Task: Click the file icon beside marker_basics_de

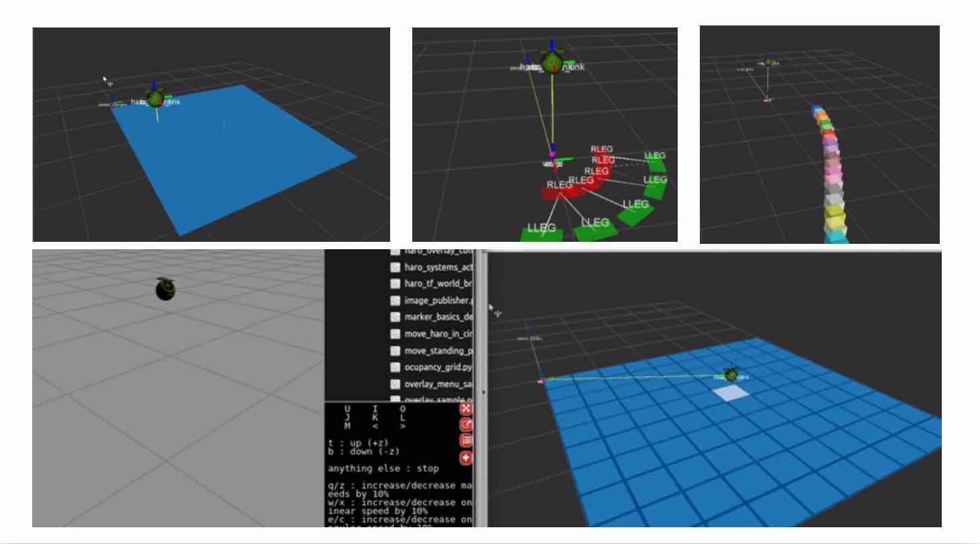Action: pyautogui.click(x=395, y=317)
